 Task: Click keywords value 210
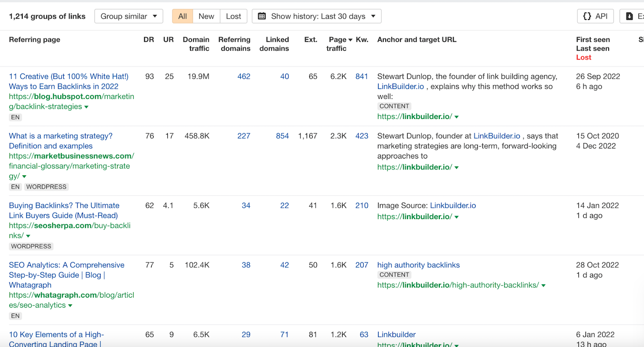click(x=362, y=205)
